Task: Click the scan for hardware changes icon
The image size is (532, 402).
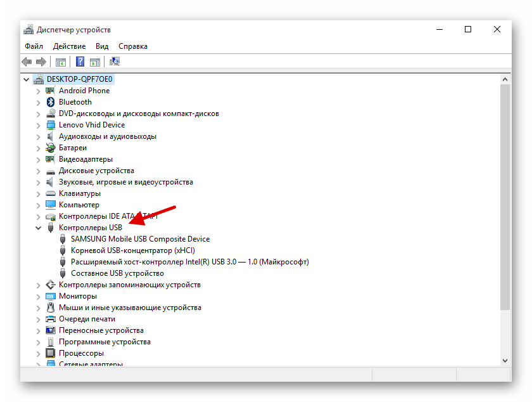Action: click(115, 62)
